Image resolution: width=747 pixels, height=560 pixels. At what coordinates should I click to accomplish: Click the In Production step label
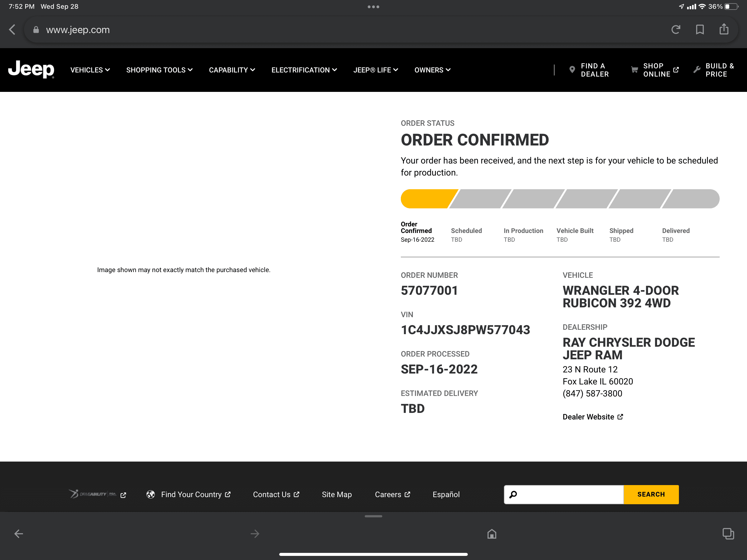[x=523, y=231]
